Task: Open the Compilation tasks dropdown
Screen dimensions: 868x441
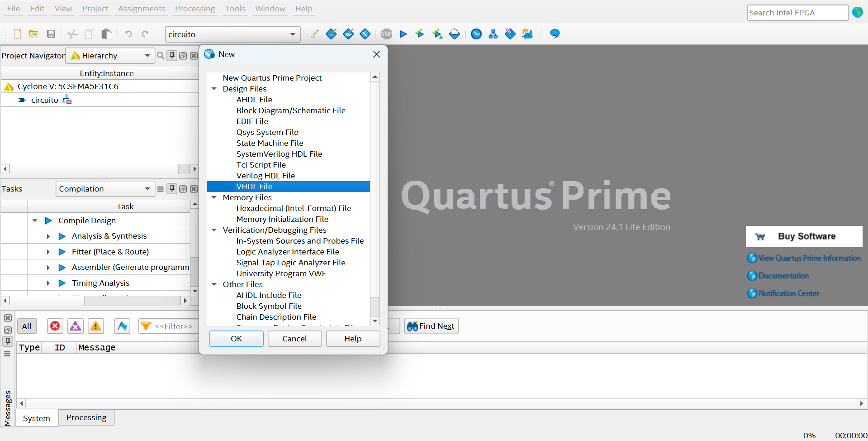Action: pyautogui.click(x=104, y=189)
